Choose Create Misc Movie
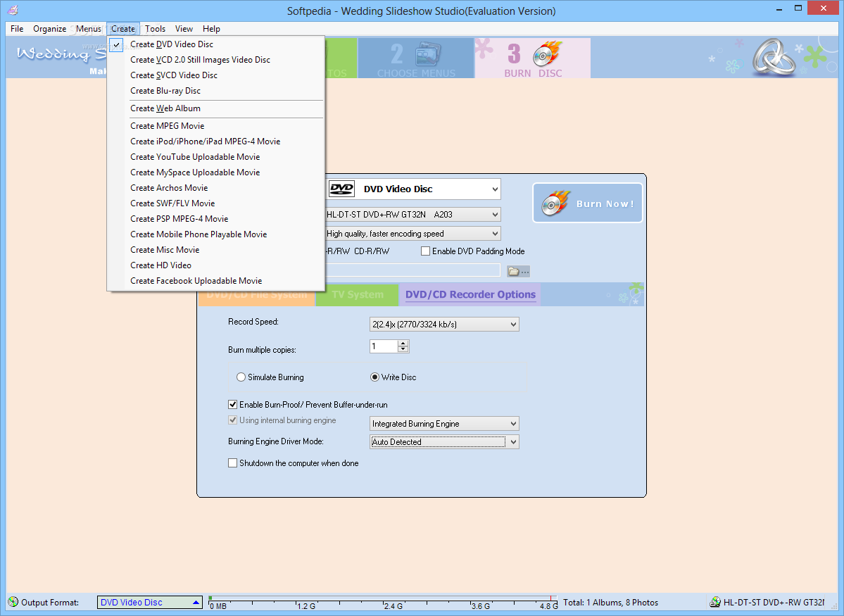The height and width of the screenshot is (616, 844). (x=216, y=250)
